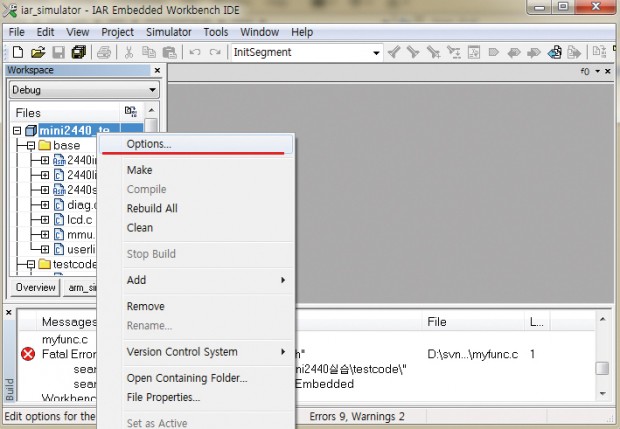Click the Copy icon in toolbar
The width and height of the screenshot is (620, 429).
149,52
